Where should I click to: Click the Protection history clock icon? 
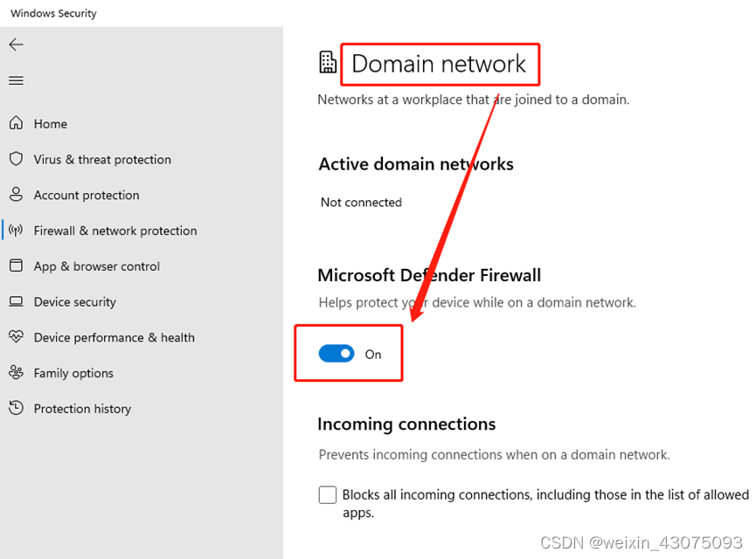(16, 409)
